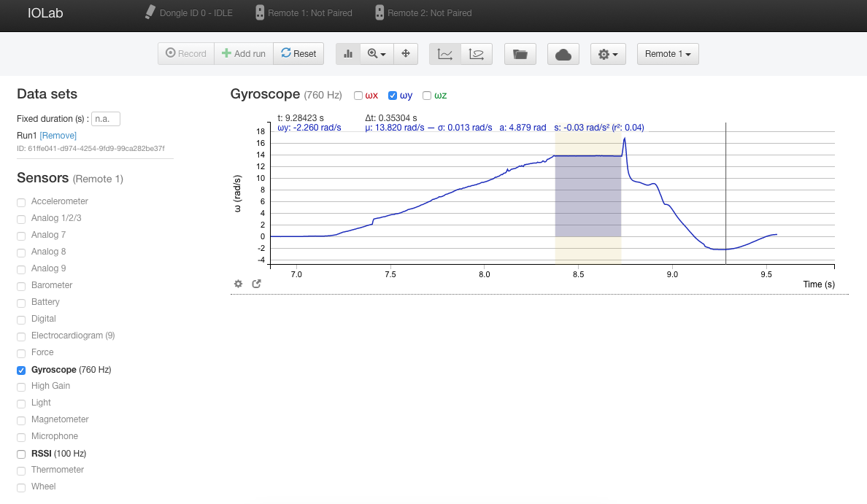Click the 'μ: 13.820 rad/s' statistic
Image resolution: width=867 pixels, height=504 pixels.
click(395, 128)
